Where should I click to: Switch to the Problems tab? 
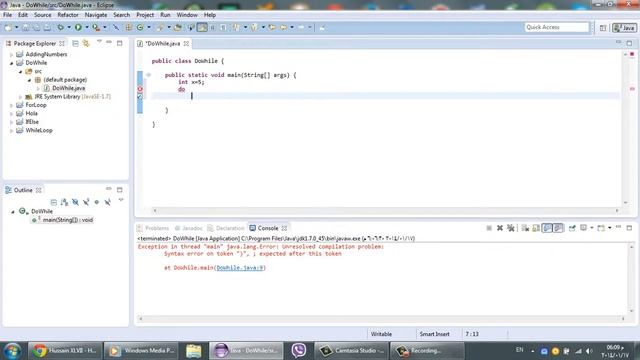tap(153, 228)
